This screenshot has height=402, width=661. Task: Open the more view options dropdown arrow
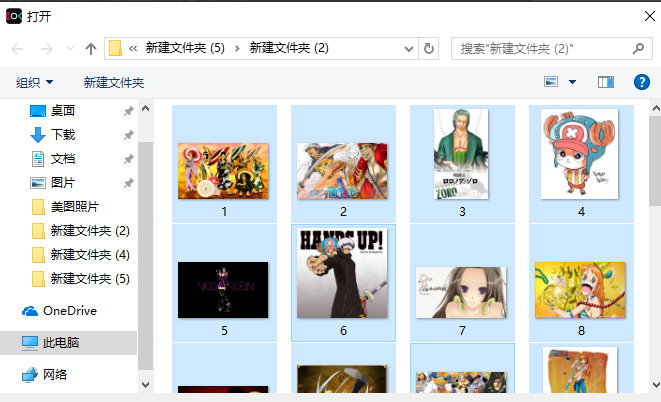572,82
